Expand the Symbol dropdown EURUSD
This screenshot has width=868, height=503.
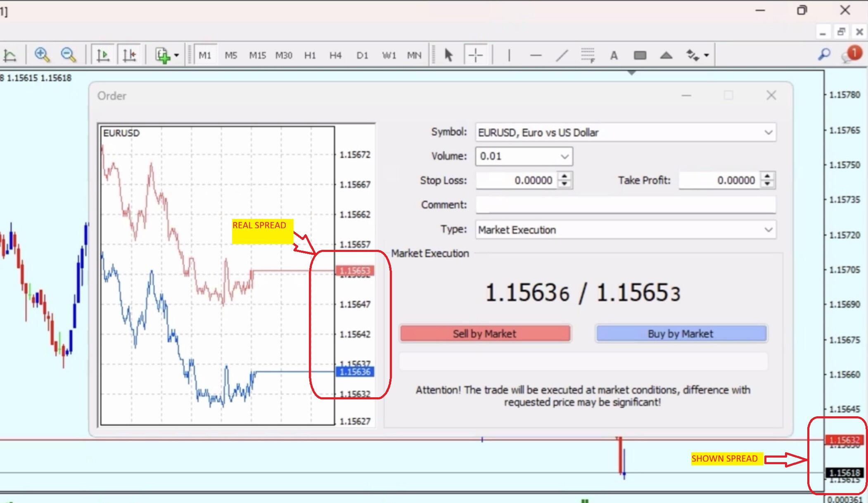click(x=768, y=133)
